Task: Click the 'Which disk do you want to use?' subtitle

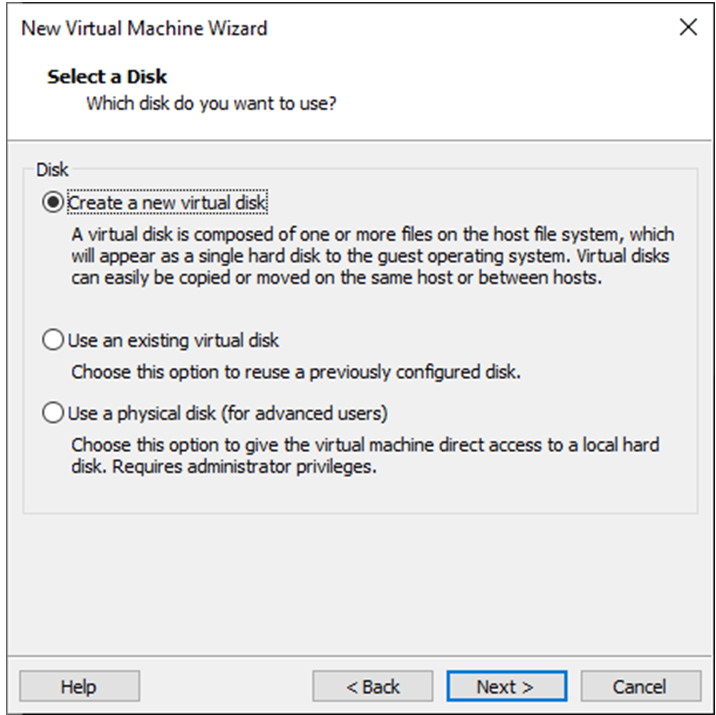Action: 211,103
